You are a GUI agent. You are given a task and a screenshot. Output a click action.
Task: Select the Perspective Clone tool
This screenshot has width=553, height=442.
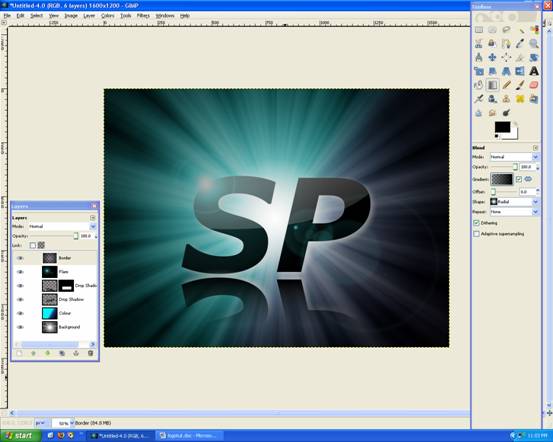[x=534, y=99]
